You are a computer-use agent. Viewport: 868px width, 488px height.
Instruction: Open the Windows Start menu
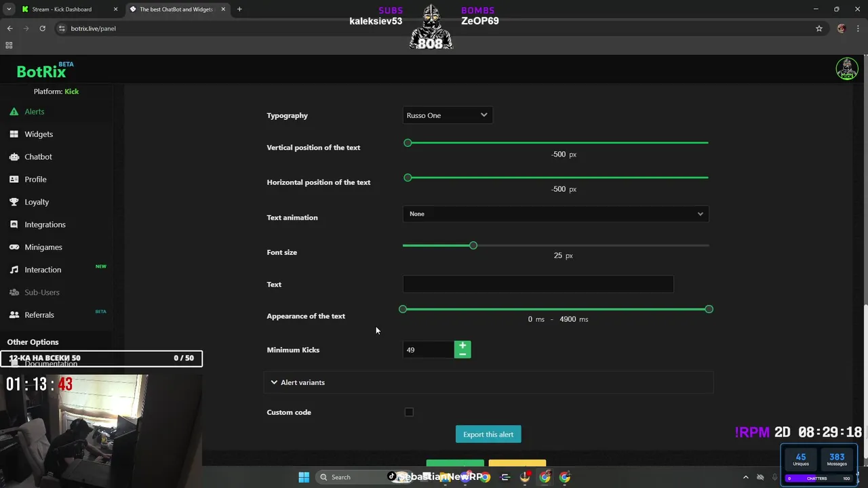pos(304,477)
